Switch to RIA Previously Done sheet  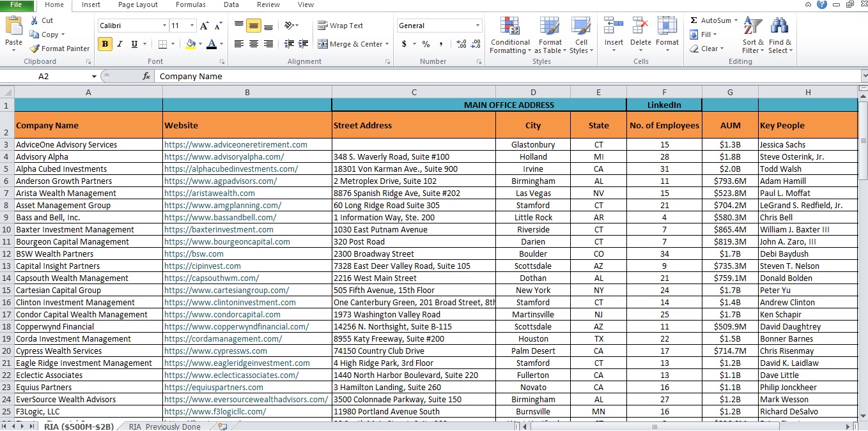tap(164, 427)
